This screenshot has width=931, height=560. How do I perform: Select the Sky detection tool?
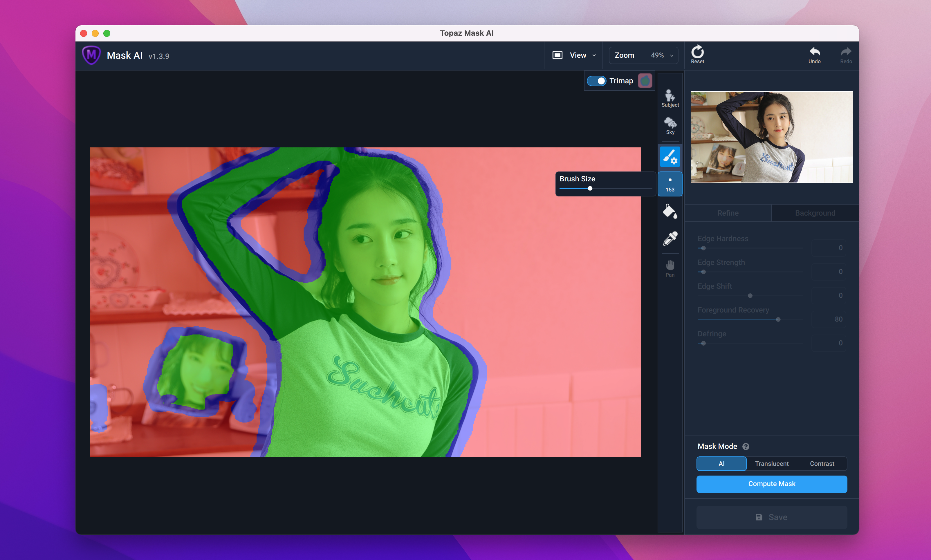[x=670, y=126]
